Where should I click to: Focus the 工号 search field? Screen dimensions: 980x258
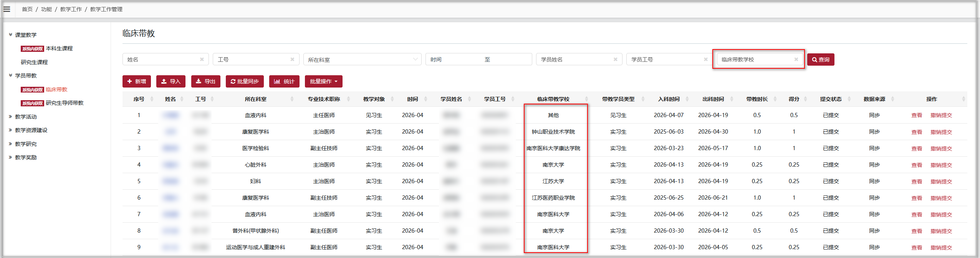[x=256, y=60]
